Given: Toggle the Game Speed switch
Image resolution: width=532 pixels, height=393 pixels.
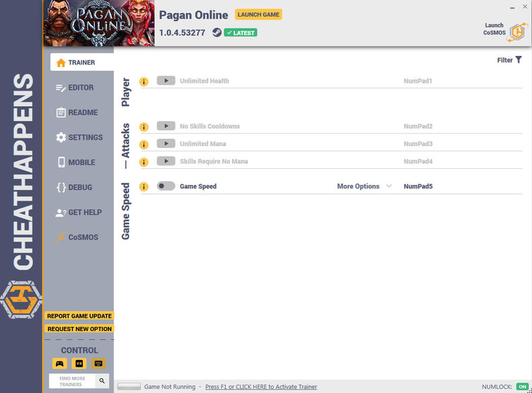Looking at the screenshot, I should 166,186.
